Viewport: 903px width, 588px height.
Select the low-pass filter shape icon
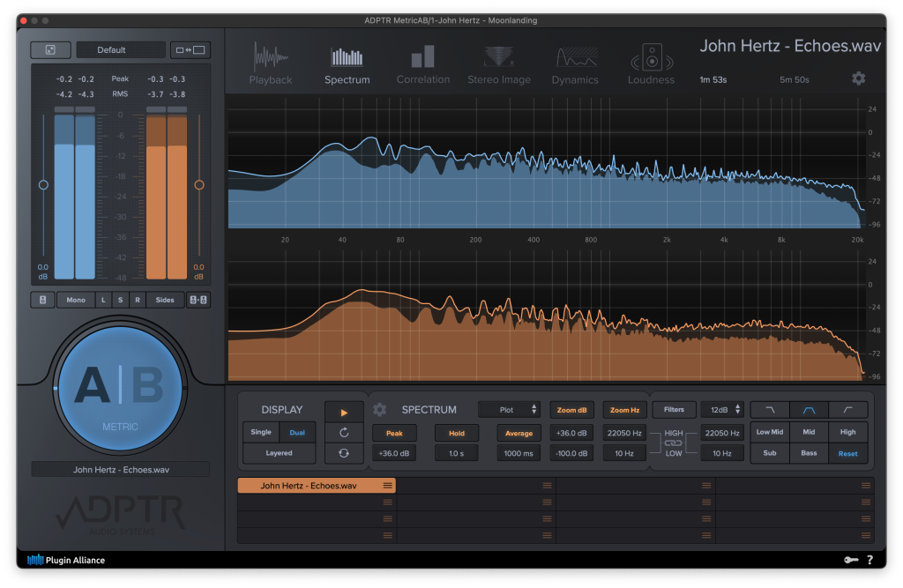coord(770,410)
